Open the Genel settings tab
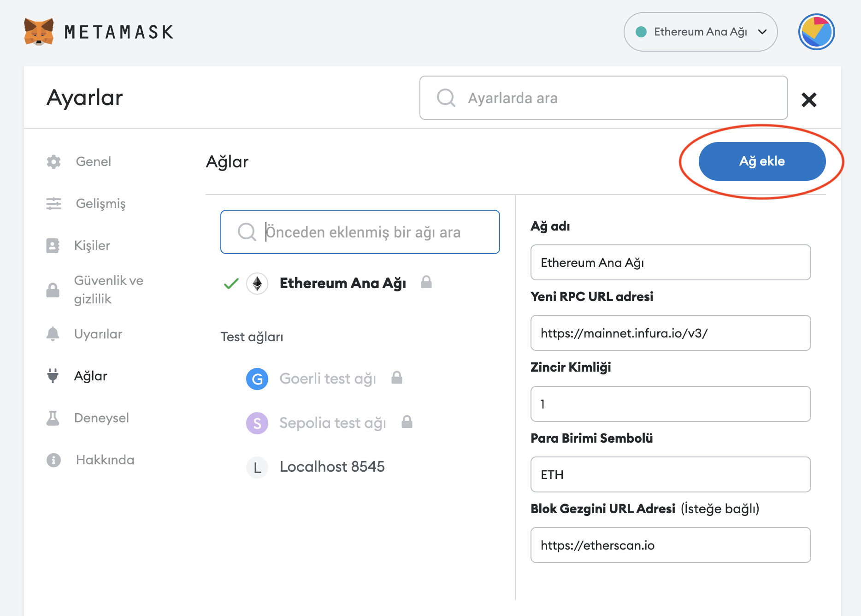The image size is (861, 616). pyautogui.click(x=93, y=161)
